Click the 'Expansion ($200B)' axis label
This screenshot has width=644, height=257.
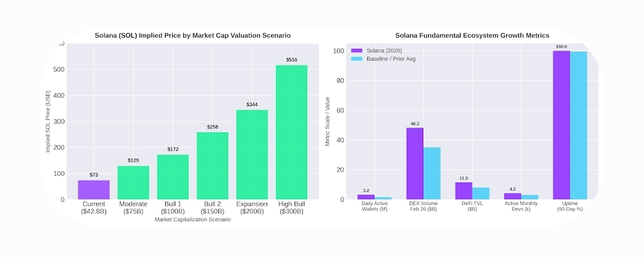click(x=252, y=208)
